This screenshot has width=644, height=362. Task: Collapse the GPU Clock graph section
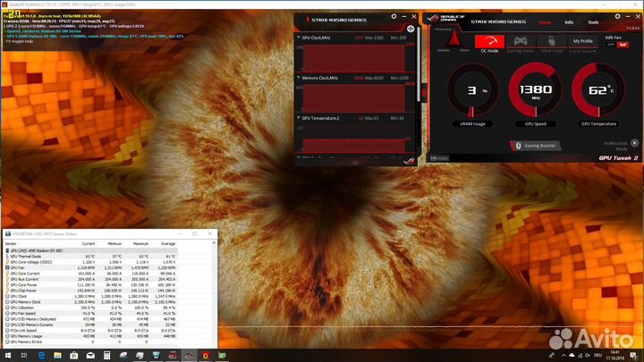tap(298, 38)
